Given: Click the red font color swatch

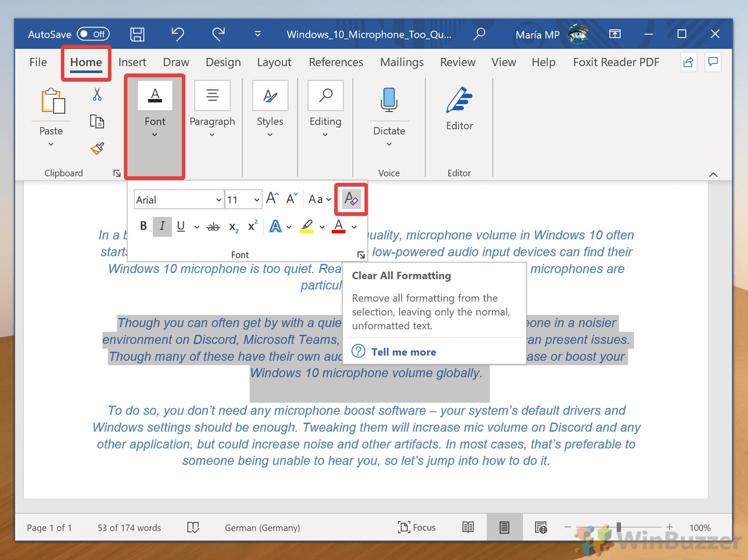Looking at the screenshot, I should [x=338, y=227].
